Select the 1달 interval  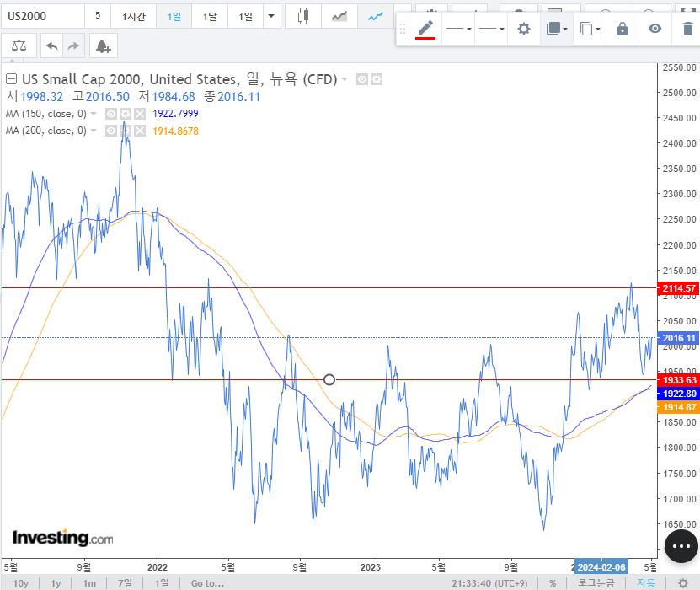[x=210, y=17]
